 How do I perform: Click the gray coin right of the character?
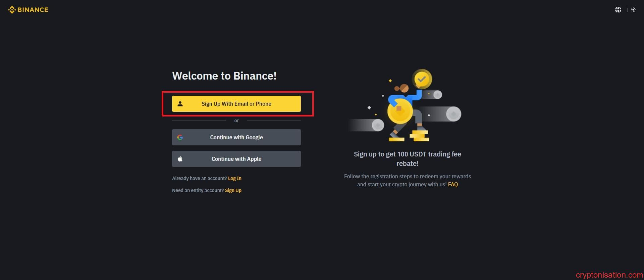[453, 114]
